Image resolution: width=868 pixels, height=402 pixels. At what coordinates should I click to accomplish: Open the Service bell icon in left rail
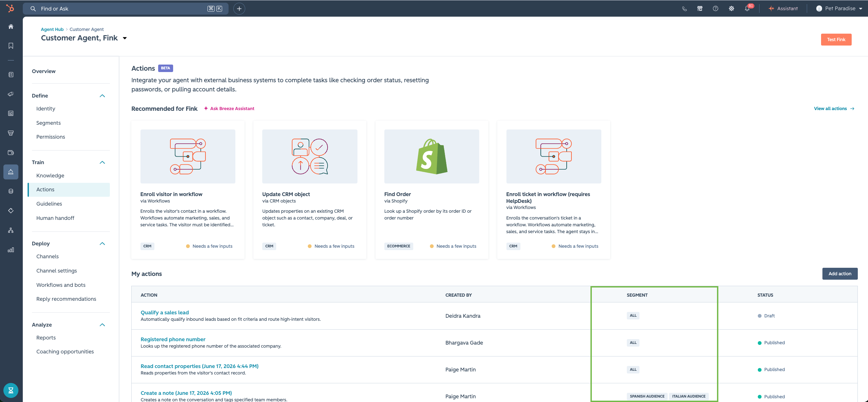tap(11, 172)
